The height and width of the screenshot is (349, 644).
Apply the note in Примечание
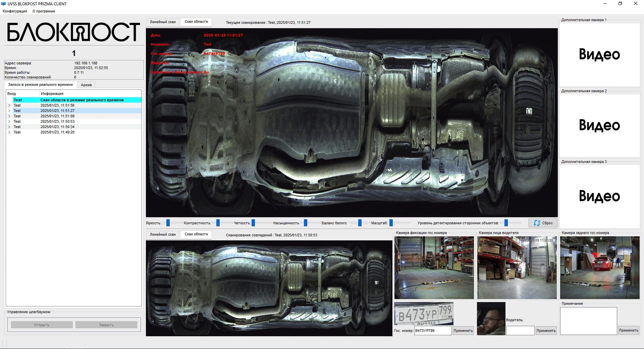point(628,330)
